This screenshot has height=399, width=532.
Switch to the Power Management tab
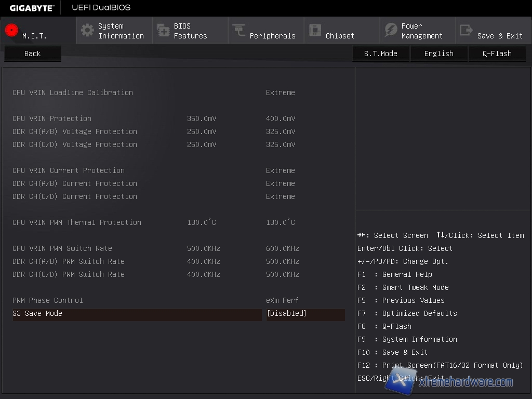tap(421, 31)
